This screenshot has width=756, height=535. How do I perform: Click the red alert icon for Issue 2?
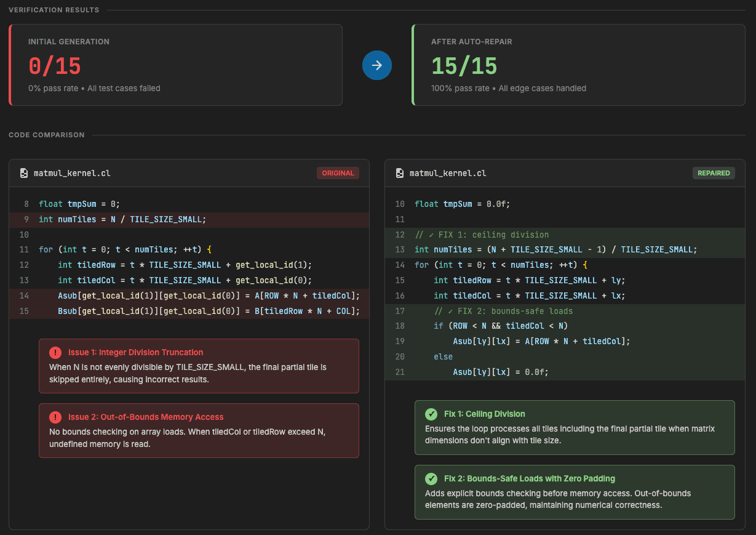(55, 417)
